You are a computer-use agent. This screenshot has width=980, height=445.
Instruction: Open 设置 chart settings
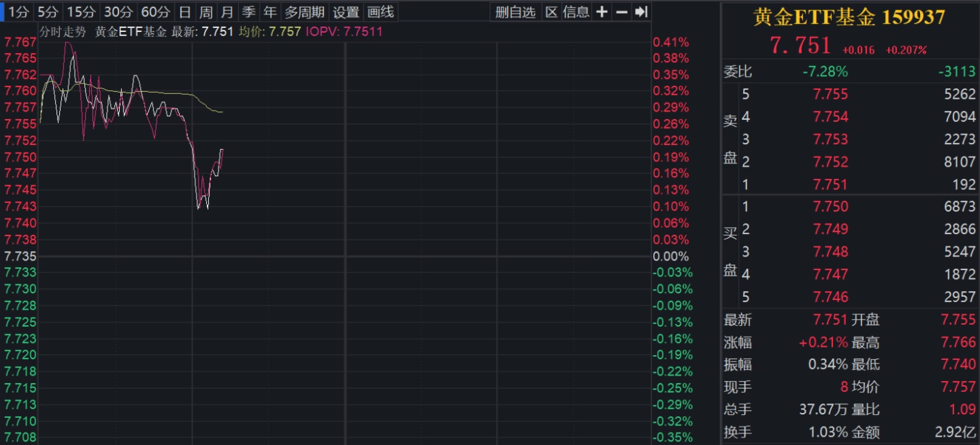pyautogui.click(x=346, y=12)
